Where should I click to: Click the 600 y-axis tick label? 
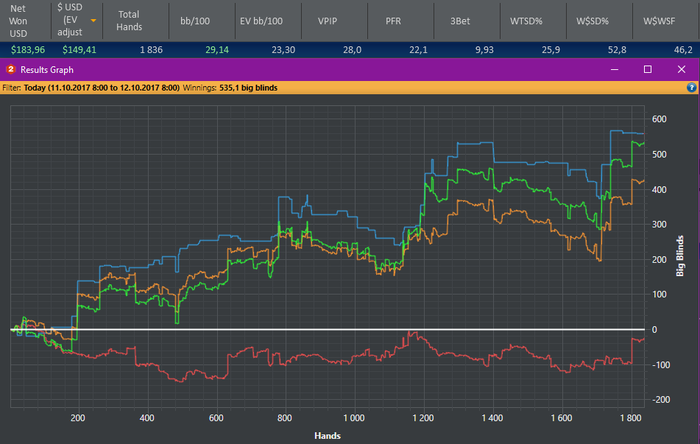(659, 119)
